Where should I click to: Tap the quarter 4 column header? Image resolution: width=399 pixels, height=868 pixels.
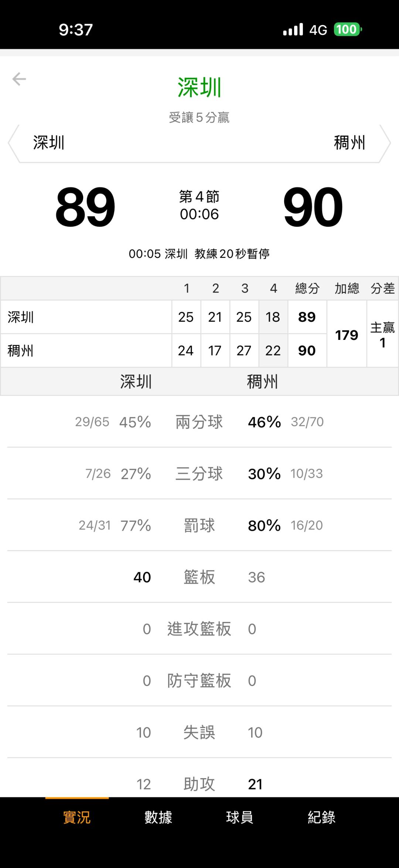point(273,288)
